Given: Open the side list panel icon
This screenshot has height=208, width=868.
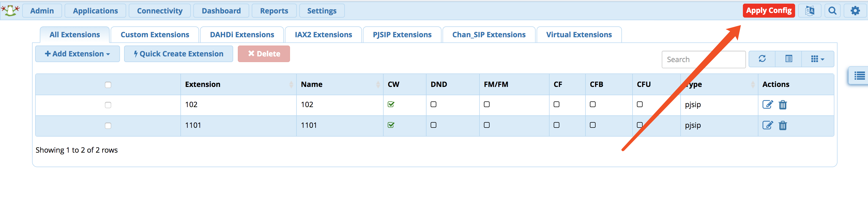Looking at the screenshot, I should (x=859, y=76).
